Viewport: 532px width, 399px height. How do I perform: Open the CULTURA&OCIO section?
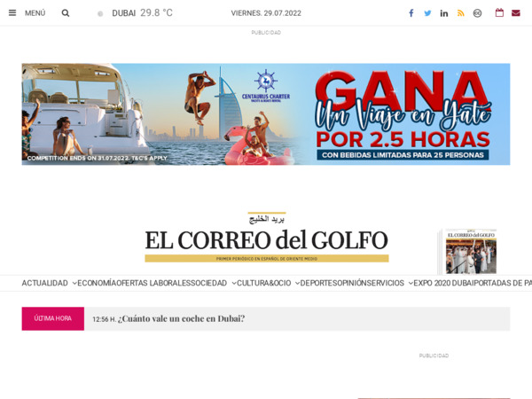tap(263, 283)
